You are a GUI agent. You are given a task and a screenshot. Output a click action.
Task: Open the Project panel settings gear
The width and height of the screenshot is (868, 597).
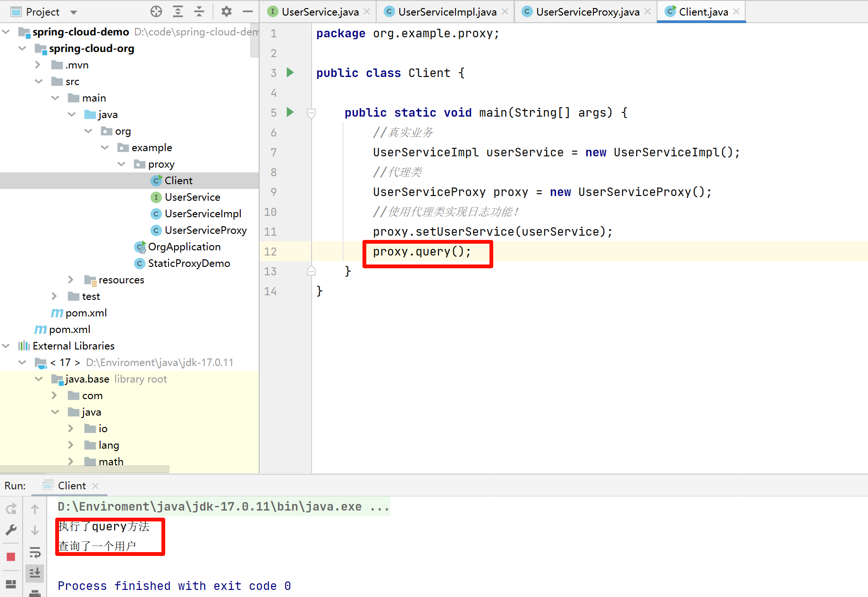(227, 11)
